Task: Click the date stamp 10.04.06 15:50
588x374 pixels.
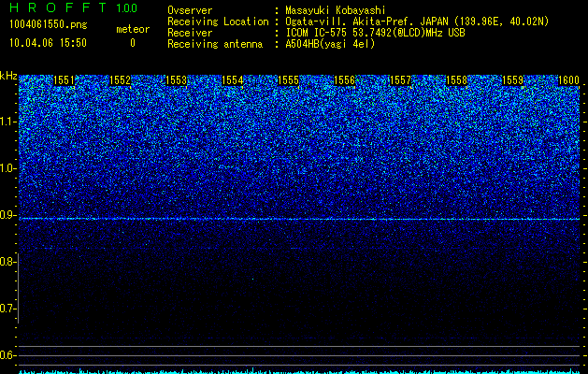Action: click(48, 43)
